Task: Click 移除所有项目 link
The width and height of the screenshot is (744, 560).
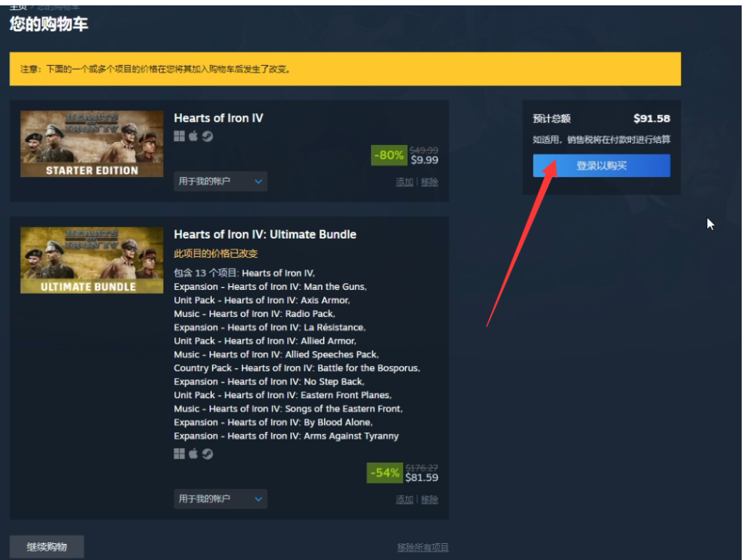Action: [423, 547]
